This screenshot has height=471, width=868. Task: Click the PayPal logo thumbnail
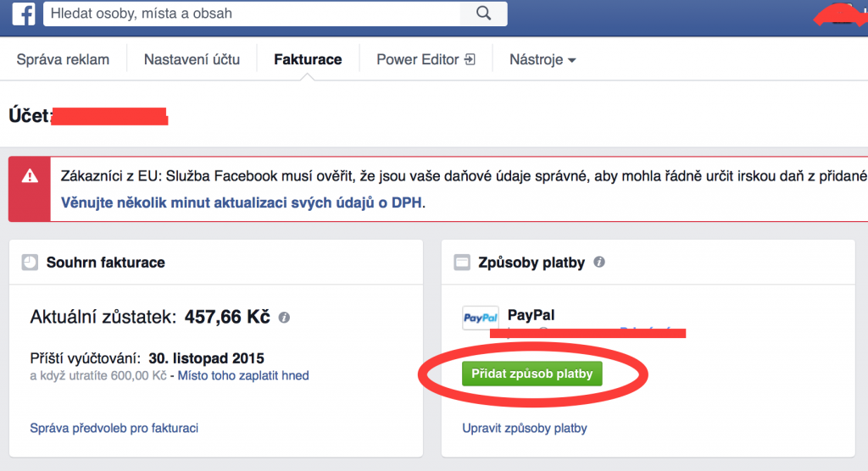tap(480, 318)
